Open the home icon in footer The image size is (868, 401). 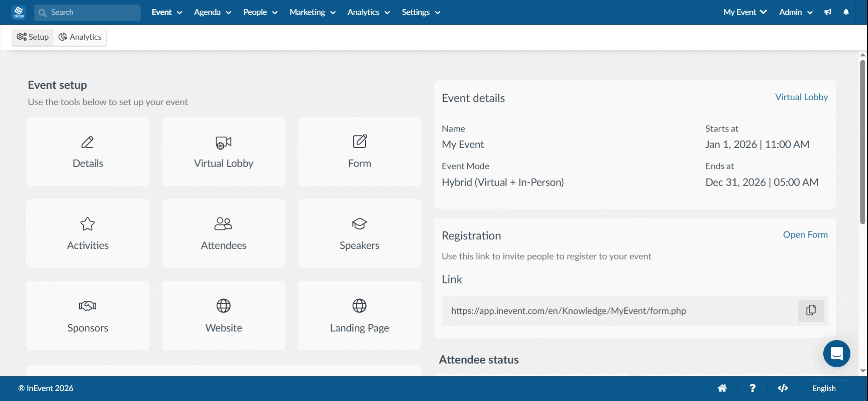coord(722,388)
